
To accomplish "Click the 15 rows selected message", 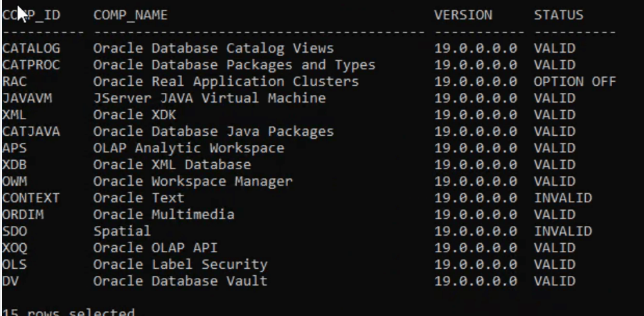I will (x=68, y=312).
